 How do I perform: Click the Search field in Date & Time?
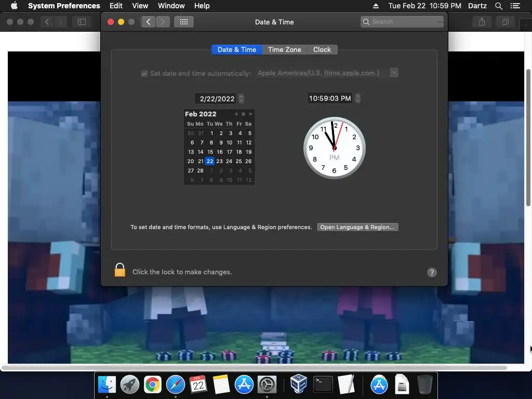point(402,22)
